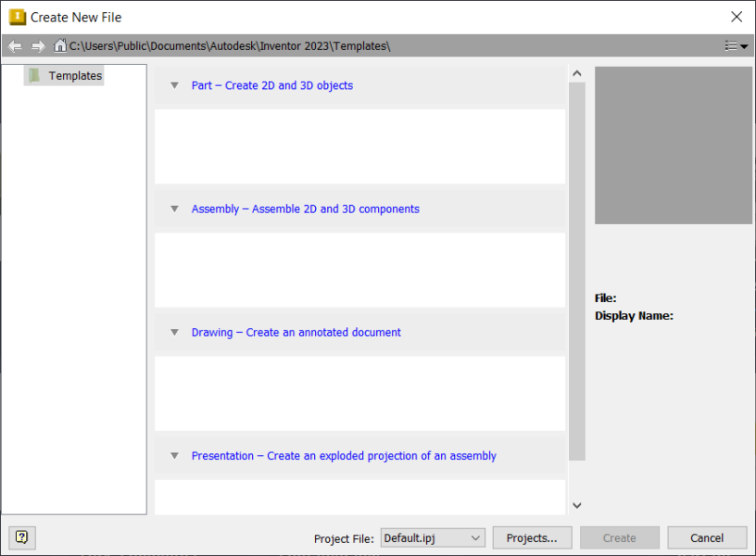Click the Inventor logo in title bar
756x556 pixels.
(x=18, y=17)
